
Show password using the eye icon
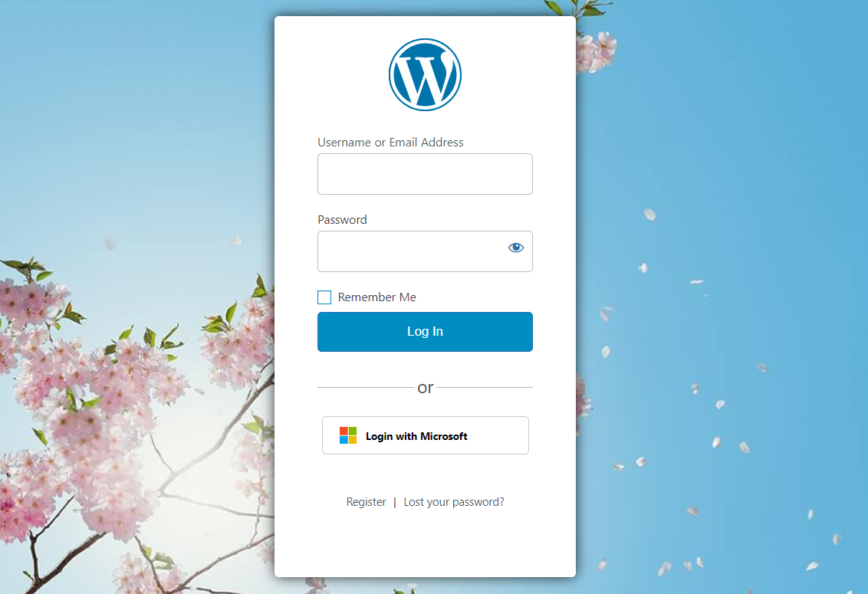point(516,248)
